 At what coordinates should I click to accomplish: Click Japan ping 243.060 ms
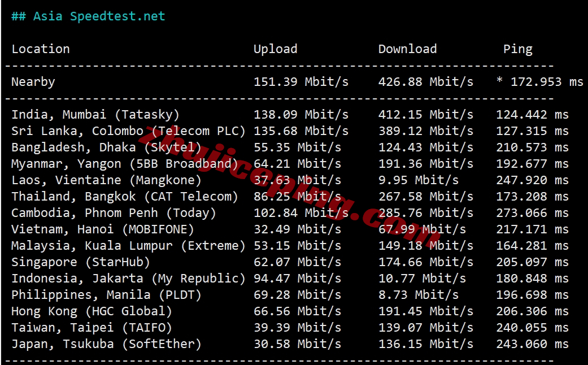click(x=532, y=344)
